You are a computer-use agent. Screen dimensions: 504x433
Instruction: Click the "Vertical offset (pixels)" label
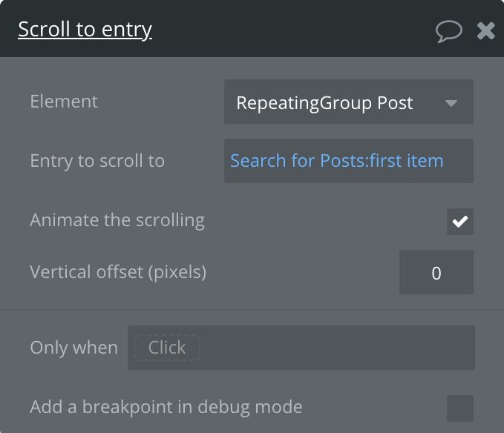[118, 272]
